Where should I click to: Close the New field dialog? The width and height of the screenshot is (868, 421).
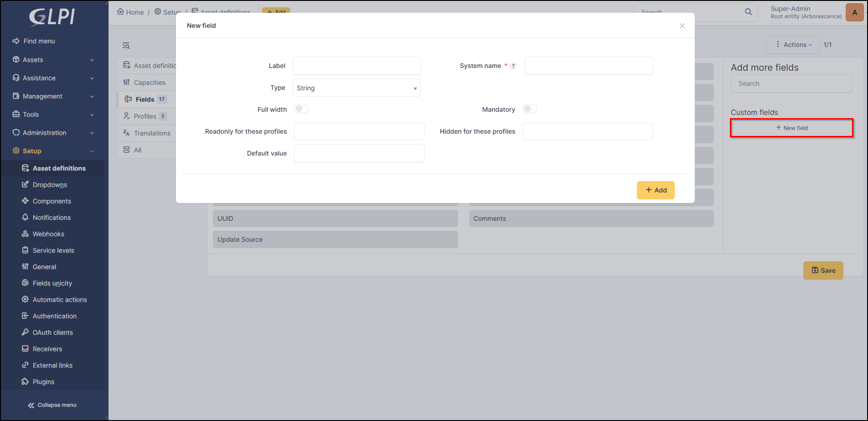coord(682,26)
